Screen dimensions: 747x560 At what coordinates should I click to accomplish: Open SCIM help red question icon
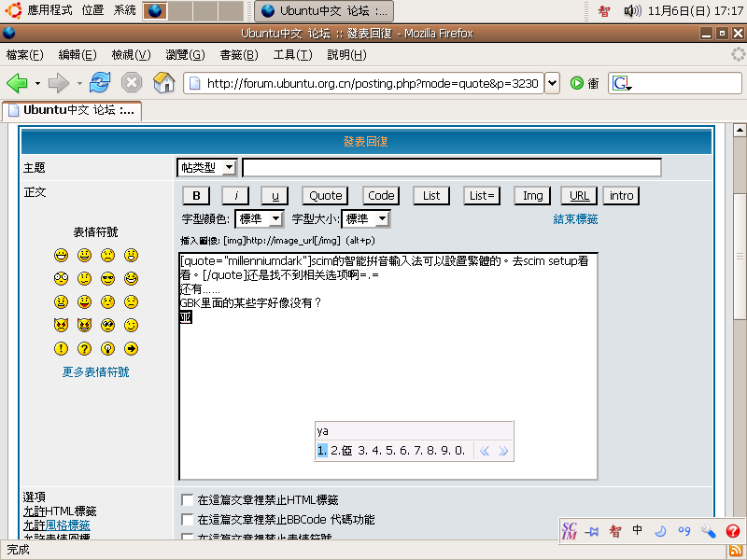[x=733, y=530]
